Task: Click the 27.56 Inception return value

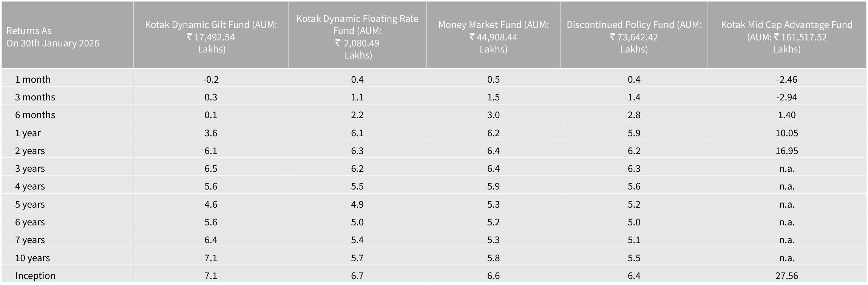Action: coord(787,276)
